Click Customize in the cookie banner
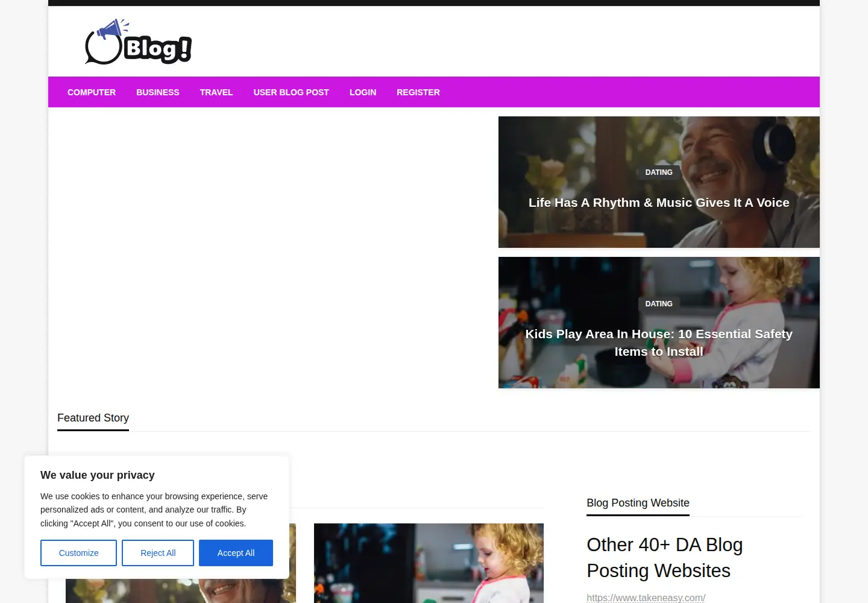The image size is (868, 603). [x=78, y=553]
